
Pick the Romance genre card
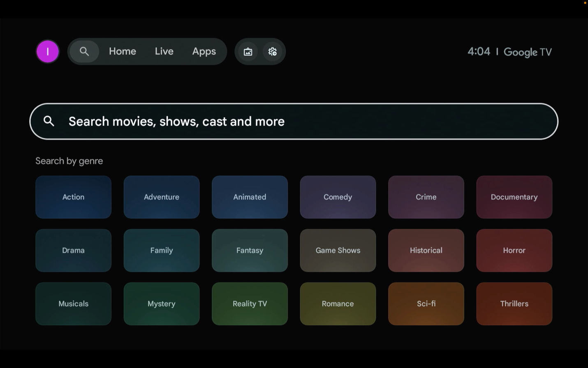[x=338, y=304]
